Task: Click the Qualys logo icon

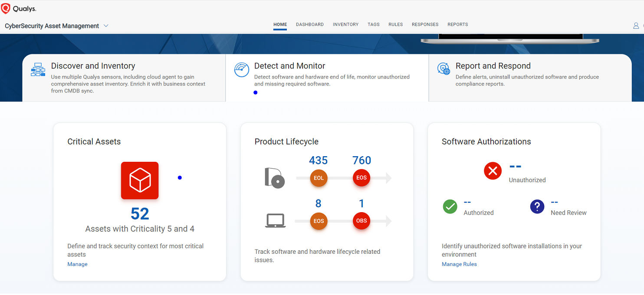Action: (x=6, y=8)
